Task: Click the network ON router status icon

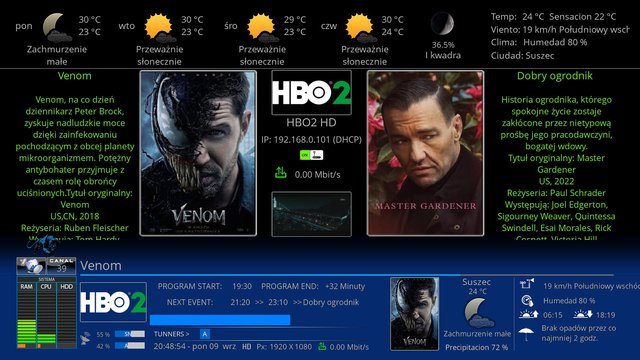Action: pyautogui.click(x=311, y=155)
